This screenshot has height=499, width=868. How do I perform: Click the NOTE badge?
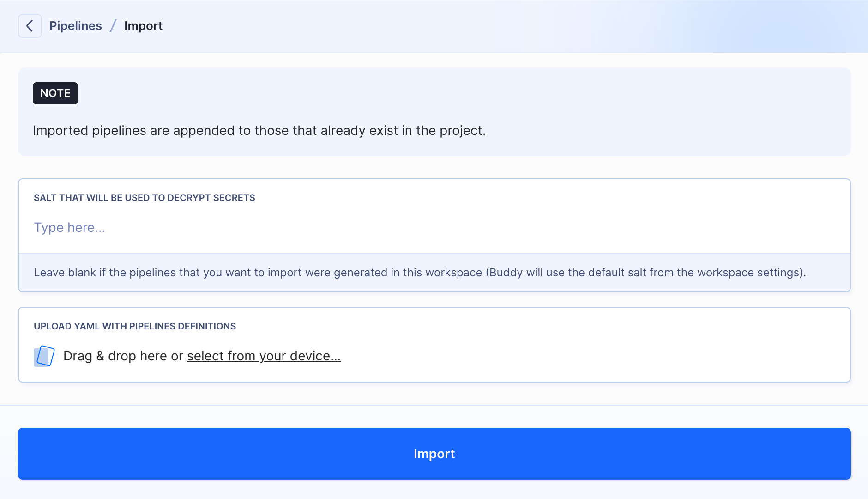(x=55, y=93)
